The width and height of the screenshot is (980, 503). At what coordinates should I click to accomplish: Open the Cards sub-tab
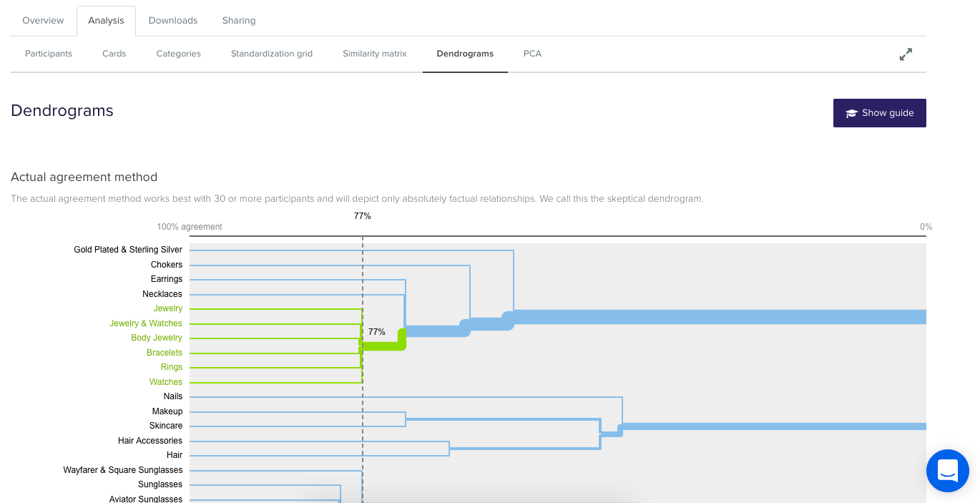coord(114,54)
